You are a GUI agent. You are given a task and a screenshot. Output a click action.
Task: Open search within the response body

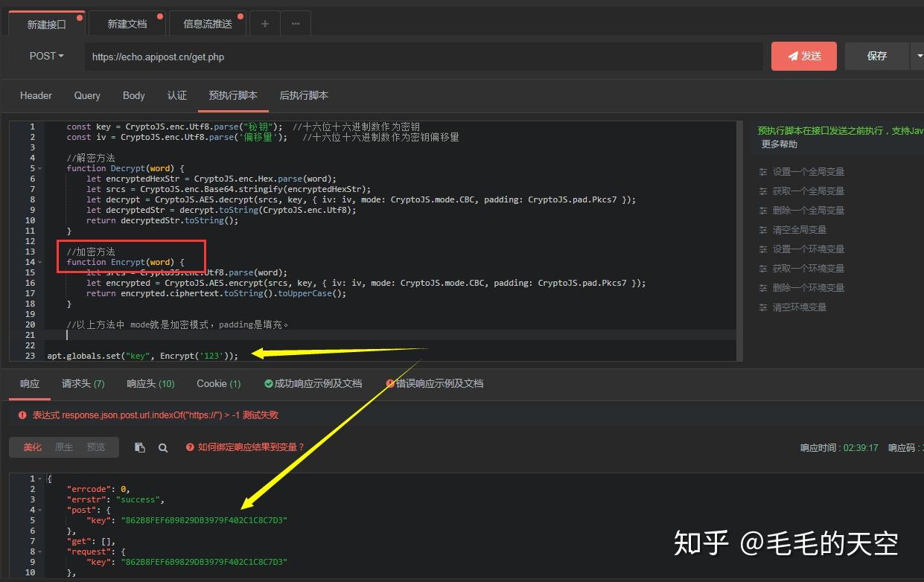(x=163, y=447)
